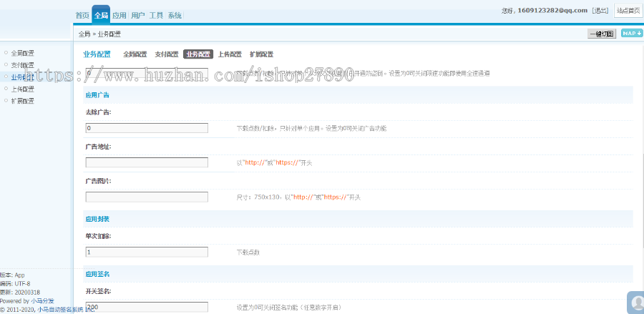Image resolution: width=644 pixels, height=314 pixels.
Task: Focus the 去除广告 input field
Action: pos(147,128)
